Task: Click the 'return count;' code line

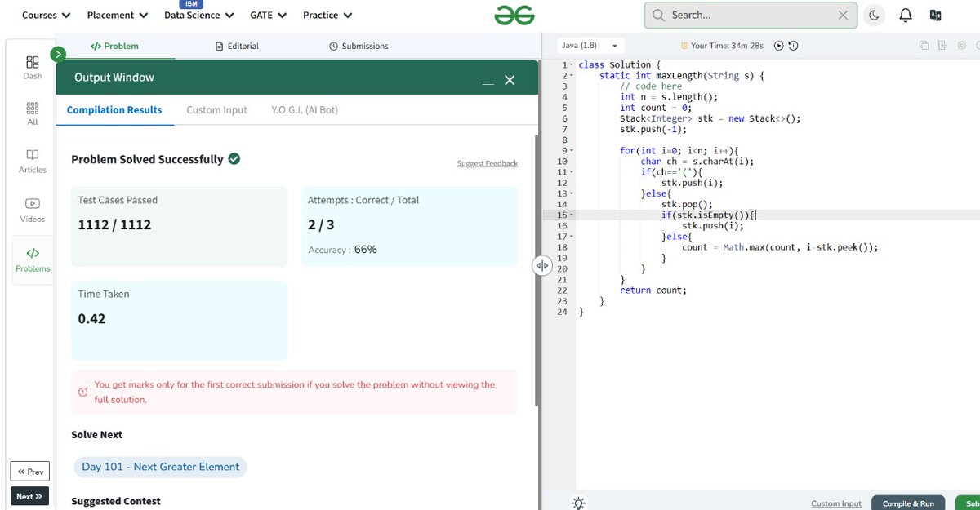Action: [x=653, y=290]
